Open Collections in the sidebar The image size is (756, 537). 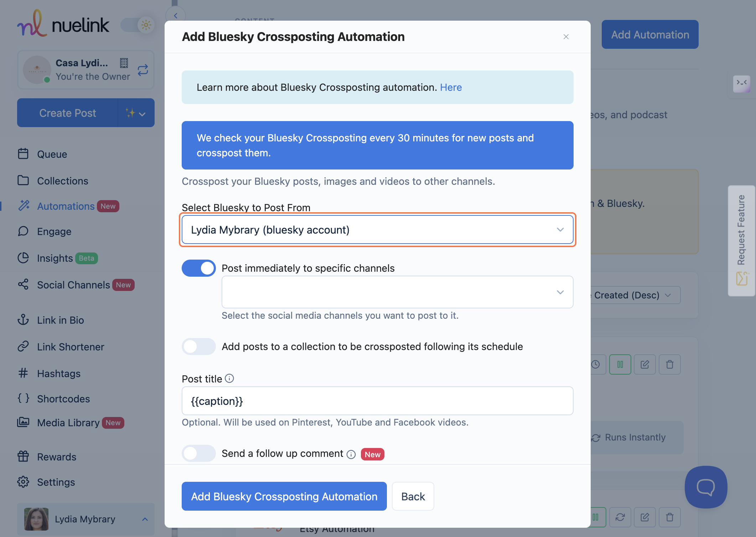[62, 181]
